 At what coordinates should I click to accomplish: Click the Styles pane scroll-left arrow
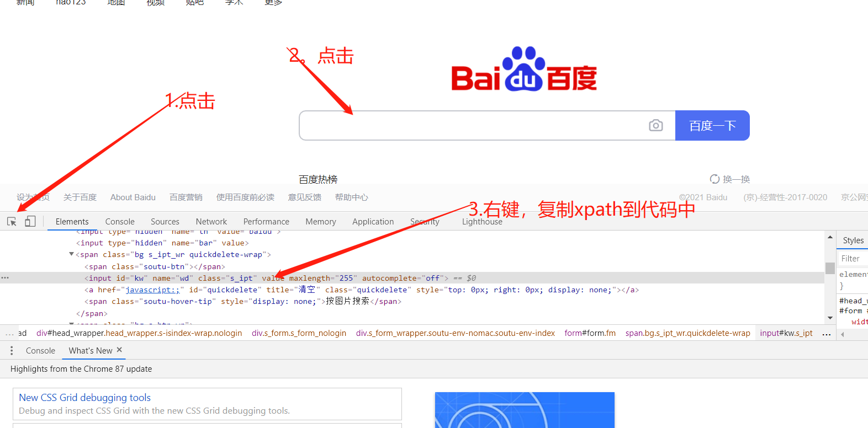click(843, 334)
